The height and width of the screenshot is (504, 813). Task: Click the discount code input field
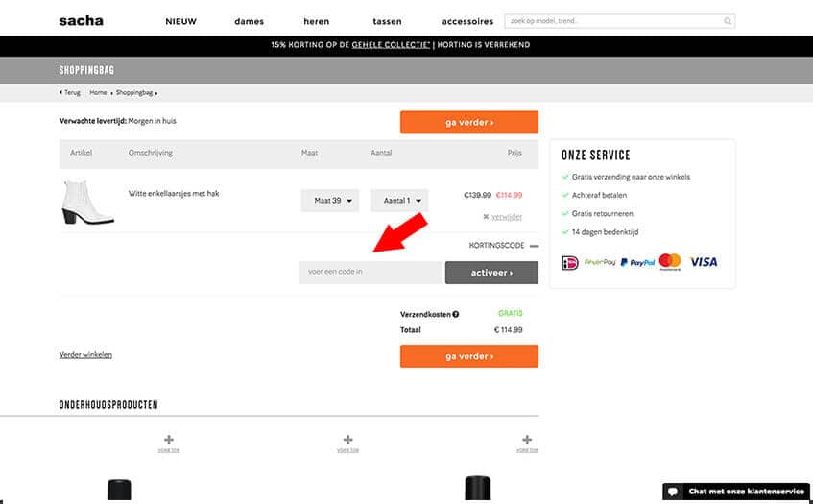point(371,273)
